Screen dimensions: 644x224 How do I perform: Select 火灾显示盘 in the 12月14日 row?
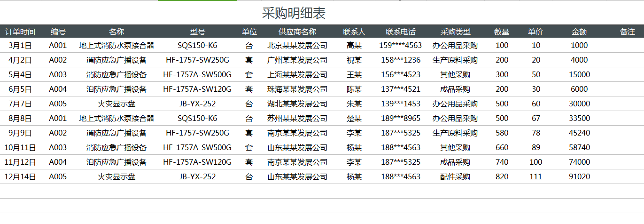pyautogui.click(x=116, y=177)
